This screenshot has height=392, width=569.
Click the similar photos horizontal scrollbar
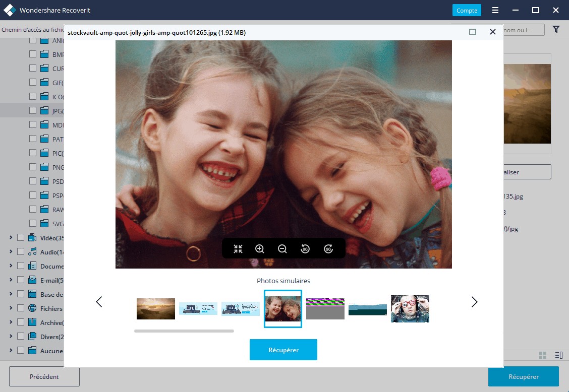[x=184, y=331]
